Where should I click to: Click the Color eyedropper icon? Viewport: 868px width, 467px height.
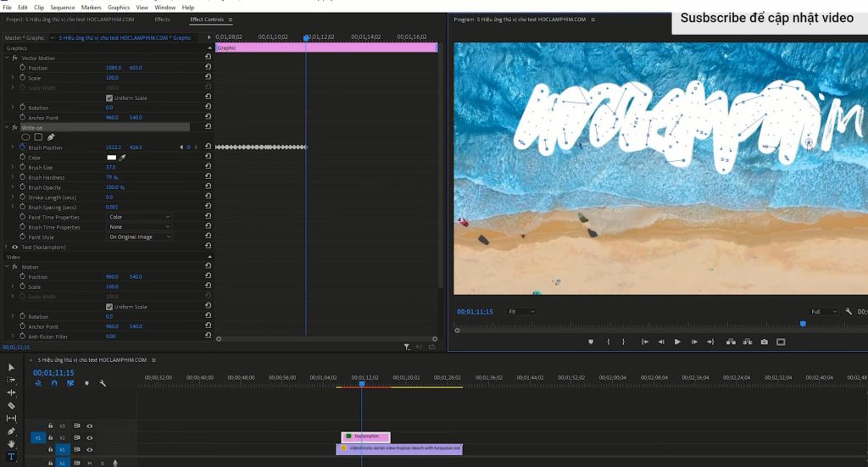(x=122, y=158)
